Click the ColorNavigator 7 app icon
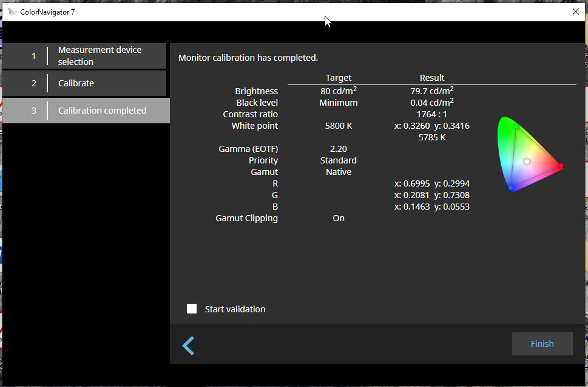The width and height of the screenshot is (588, 387). [12, 12]
